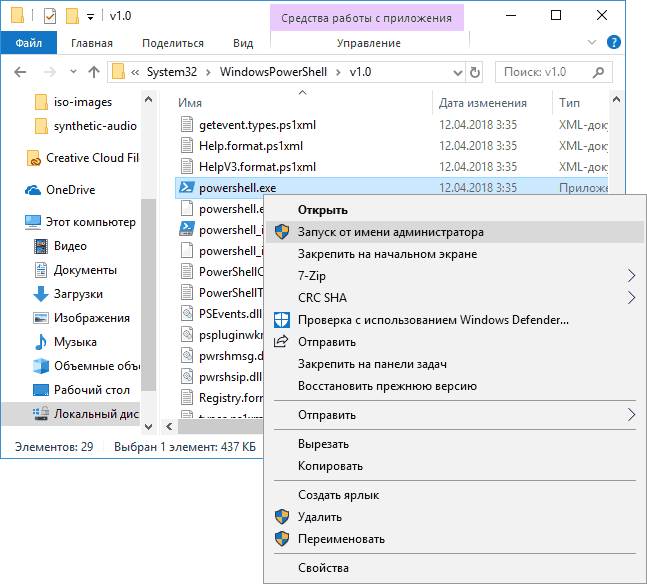
Task: Click chevron after WindowsPowerShell in address bar
Action: coord(338,73)
